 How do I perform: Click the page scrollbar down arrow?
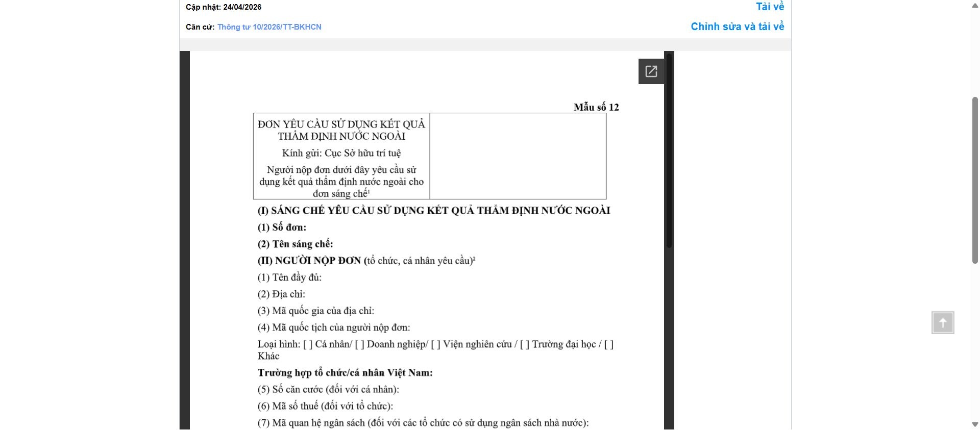[x=975, y=424]
